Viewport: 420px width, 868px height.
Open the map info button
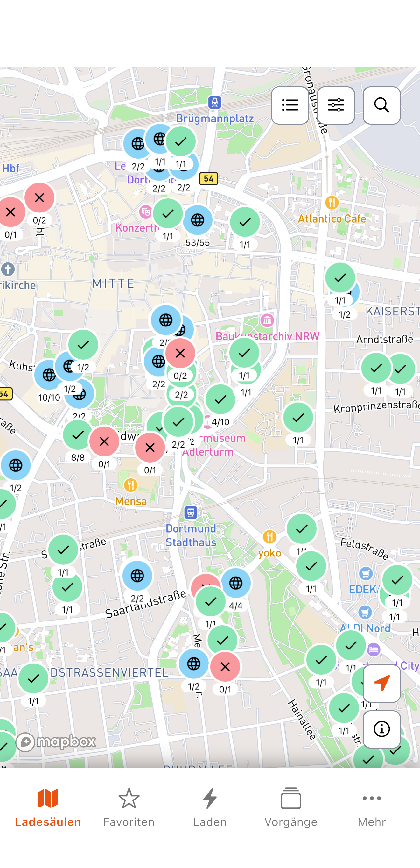[381, 729]
